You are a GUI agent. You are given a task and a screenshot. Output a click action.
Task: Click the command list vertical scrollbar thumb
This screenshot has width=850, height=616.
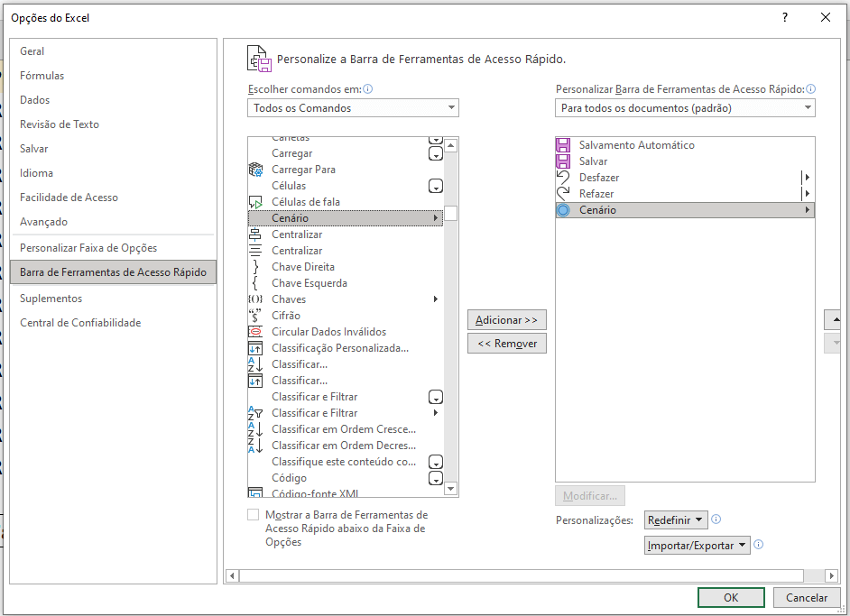click(450, 213)
